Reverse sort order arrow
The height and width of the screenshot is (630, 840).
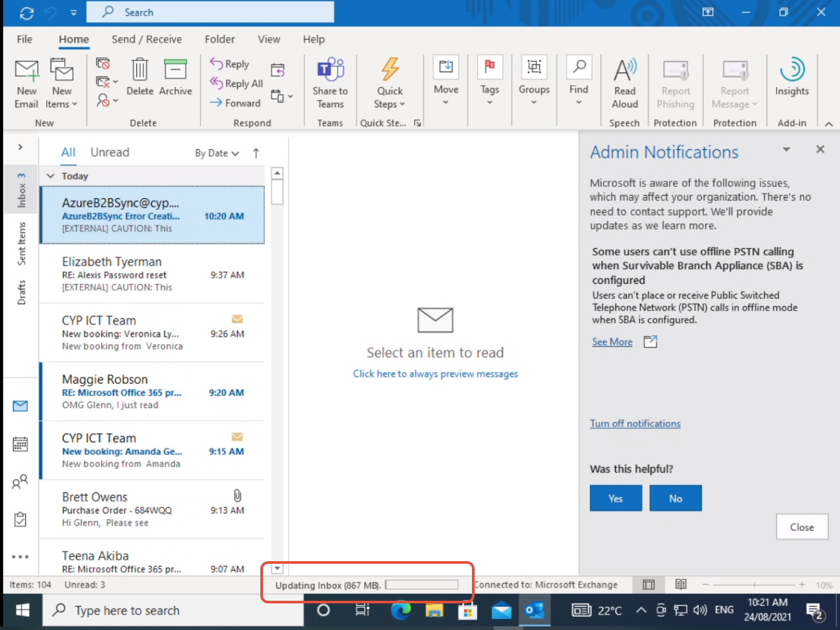[256, 153]
